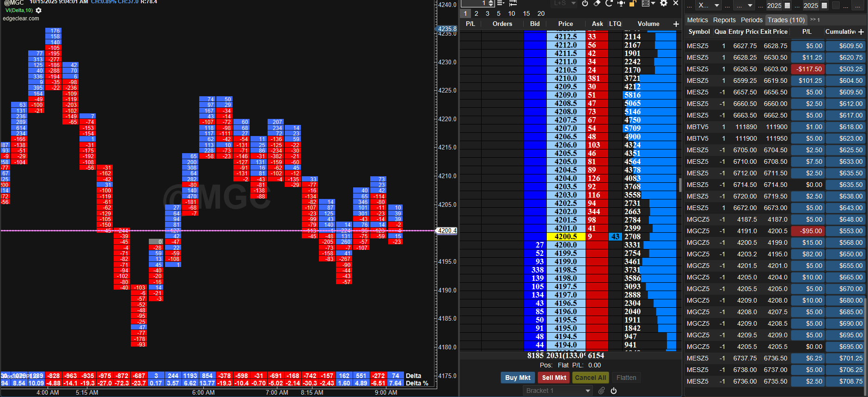
Task: Toggle the checkbox in trades toolbar
Action: pos(836,6)
